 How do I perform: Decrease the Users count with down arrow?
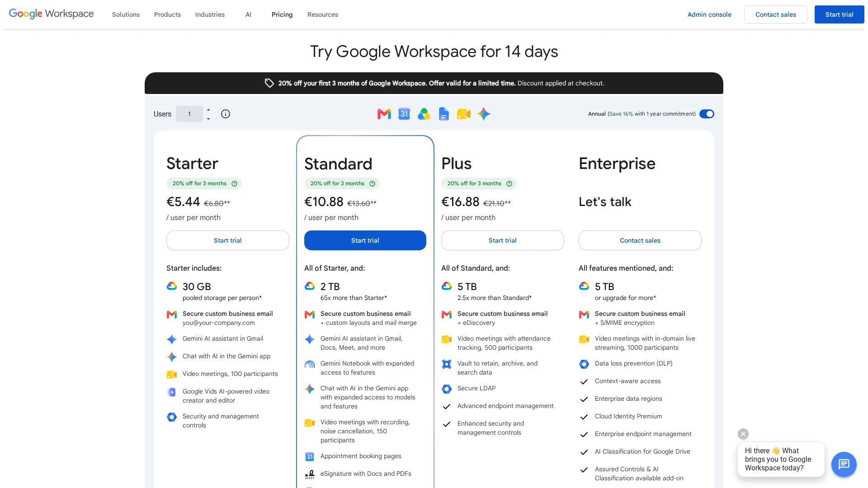[208, 119]
